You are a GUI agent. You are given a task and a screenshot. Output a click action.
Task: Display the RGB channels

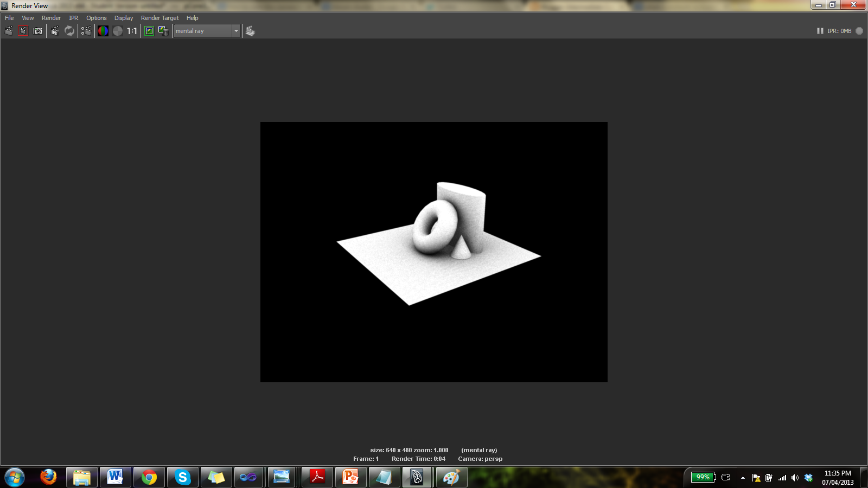[x=103, y=31]
